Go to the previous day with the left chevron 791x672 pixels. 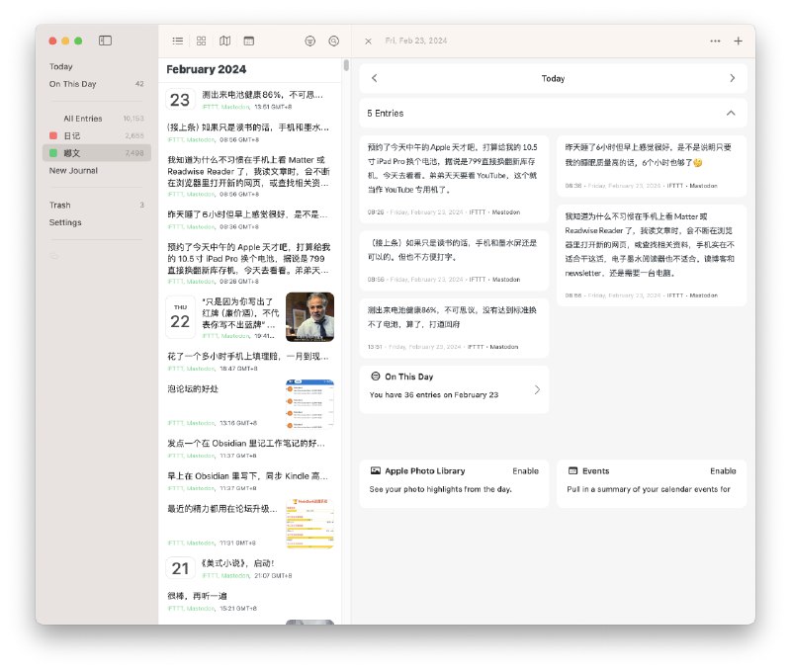pos(375,77)
